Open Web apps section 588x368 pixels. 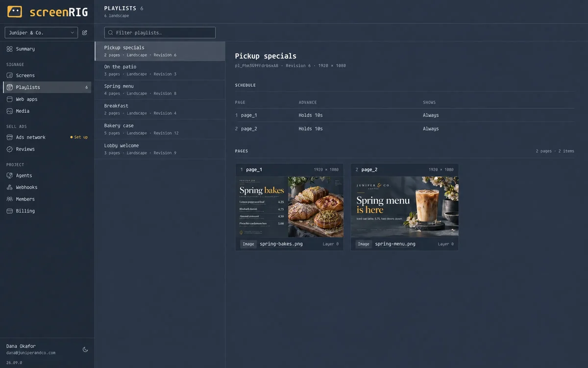coord(47,99)
